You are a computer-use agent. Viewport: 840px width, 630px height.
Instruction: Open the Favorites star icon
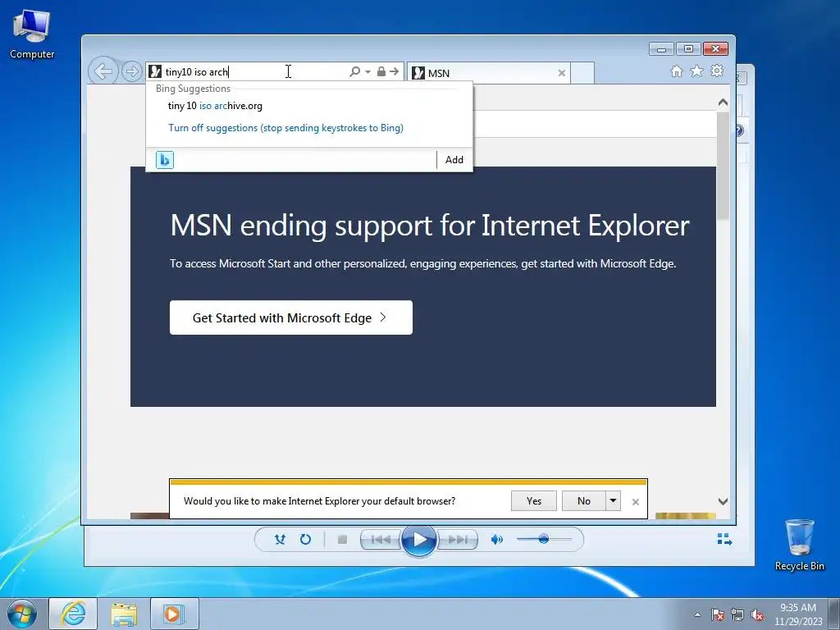coord(696,71)
